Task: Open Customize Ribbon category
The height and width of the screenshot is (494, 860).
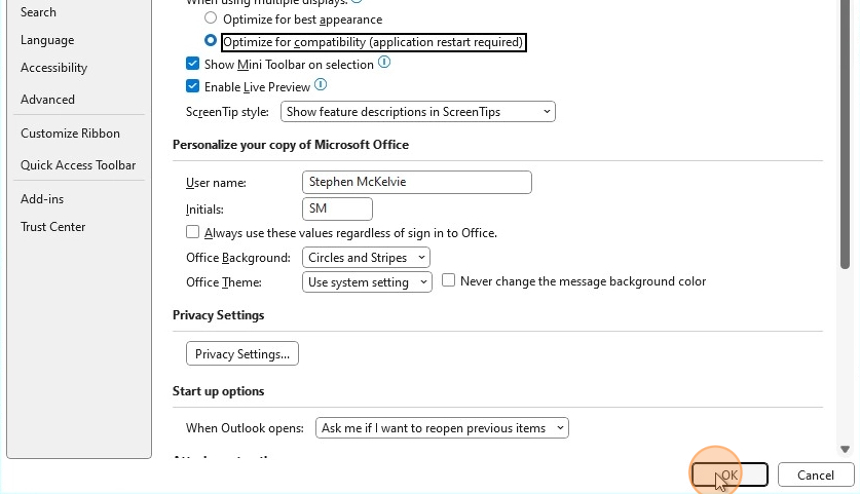Action: point(70,134)
